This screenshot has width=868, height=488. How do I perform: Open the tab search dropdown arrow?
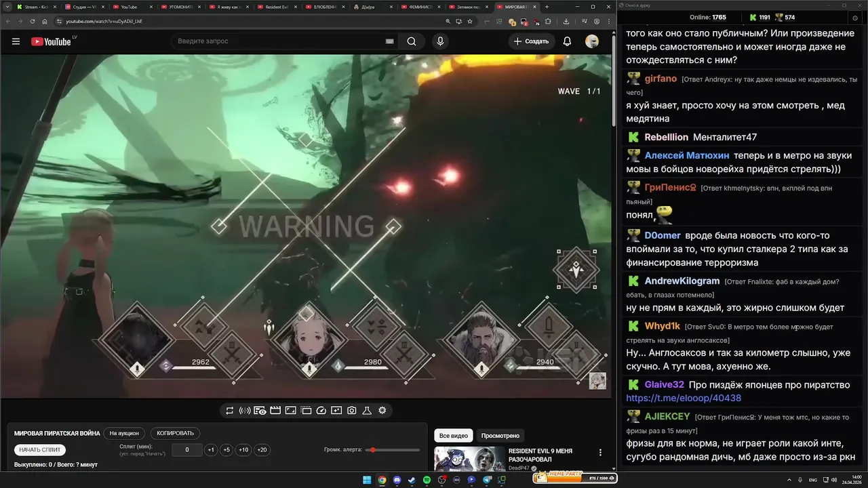7,7
